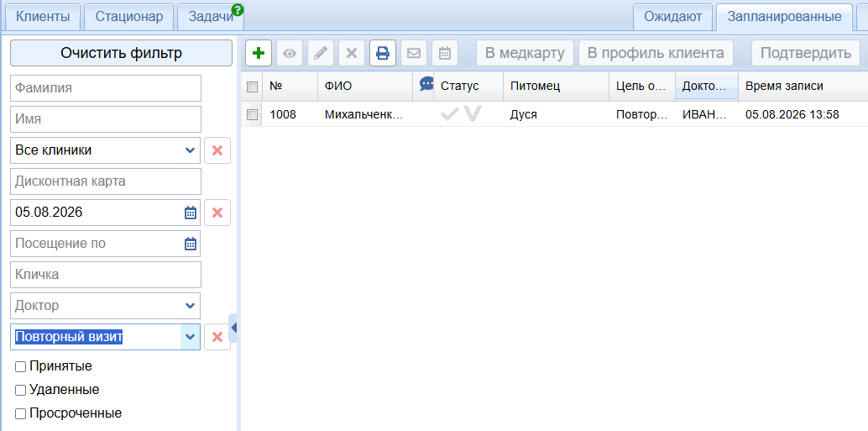Click the green help badge on Задачи
Screen dimensions: 868x431
[x=238, y=9]
